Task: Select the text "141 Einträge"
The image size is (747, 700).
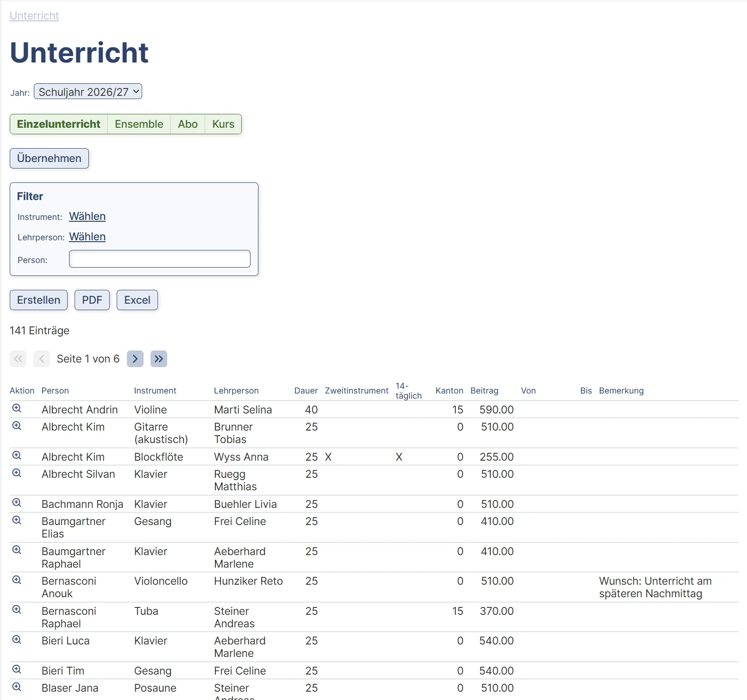Action: pos(39,331)
